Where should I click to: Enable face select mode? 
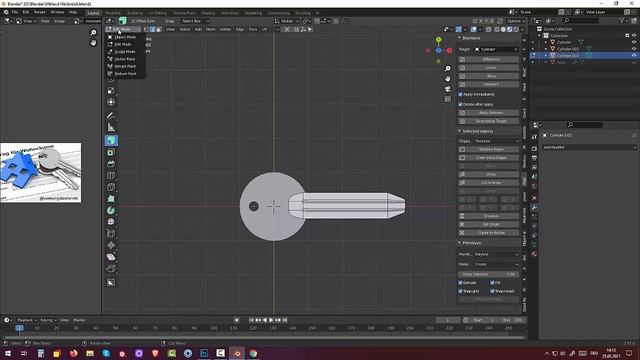click(x=159, y=29)
